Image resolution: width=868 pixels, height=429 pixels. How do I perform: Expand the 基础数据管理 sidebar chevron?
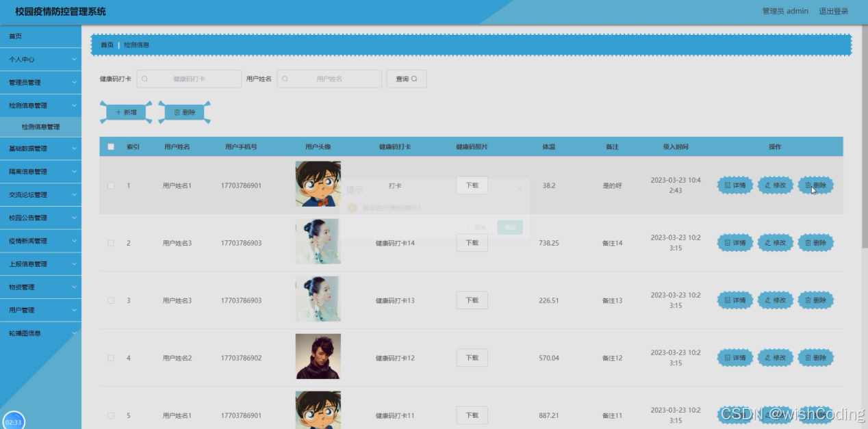(74, 148)
